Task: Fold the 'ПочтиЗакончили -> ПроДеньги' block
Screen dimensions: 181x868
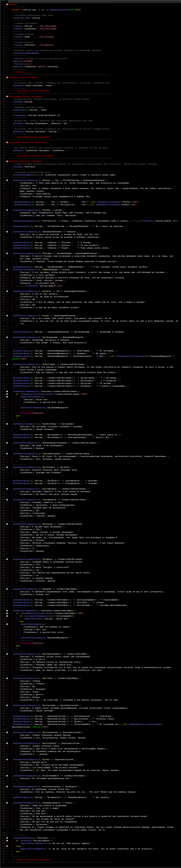Action: click(7, 786)
